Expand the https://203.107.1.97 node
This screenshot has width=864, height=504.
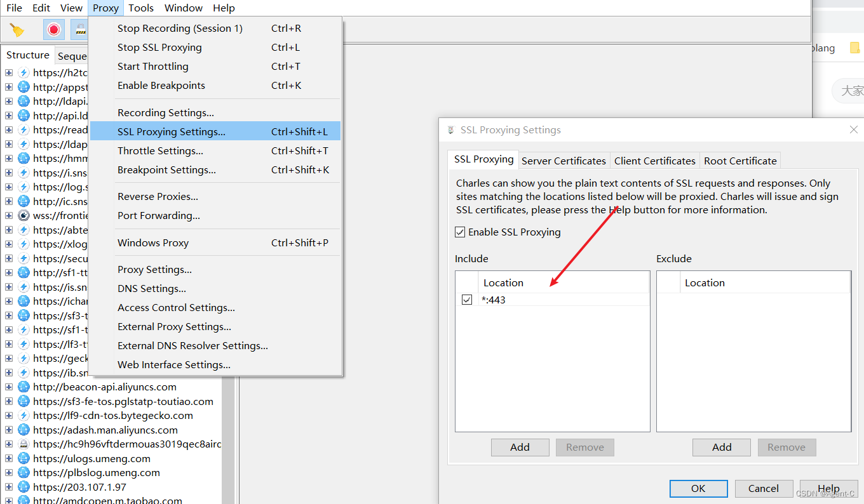pyautogui.click(x=9, y=487)
